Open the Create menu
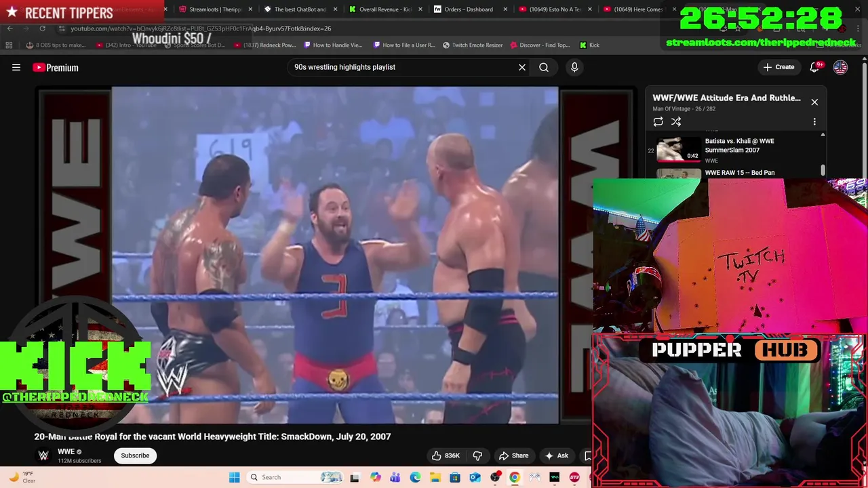The height and width of the screenshot is (488, 868). (x=778, y=67)
